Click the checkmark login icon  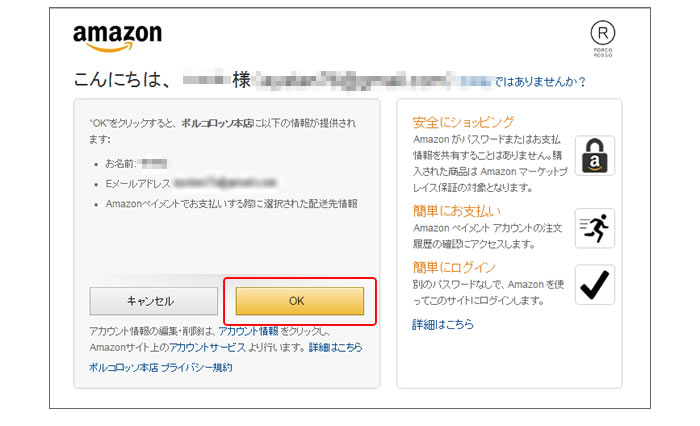click(x=595, y=285)
